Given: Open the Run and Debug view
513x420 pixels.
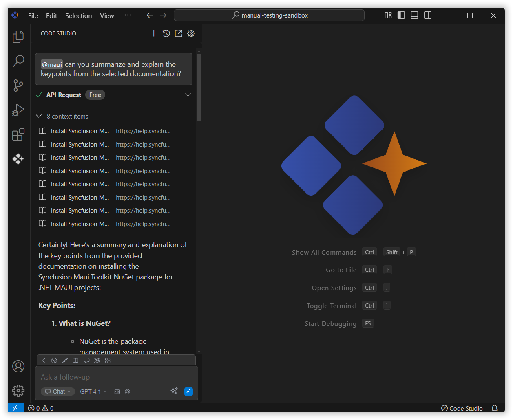Looking at the screenshot, I should click(x=18, y=110).
